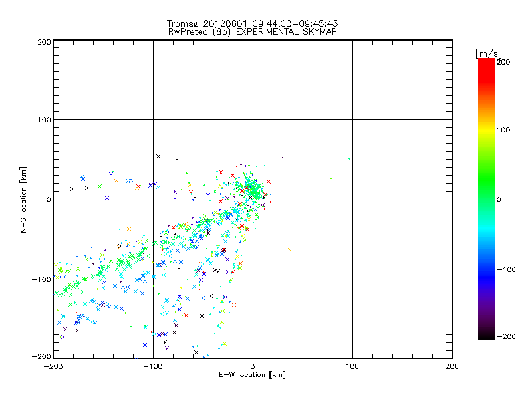The height and width of the screenshot is (399, 532).
Task: Click the yellow band of the colorbar near 100
Action: [487, 130]
